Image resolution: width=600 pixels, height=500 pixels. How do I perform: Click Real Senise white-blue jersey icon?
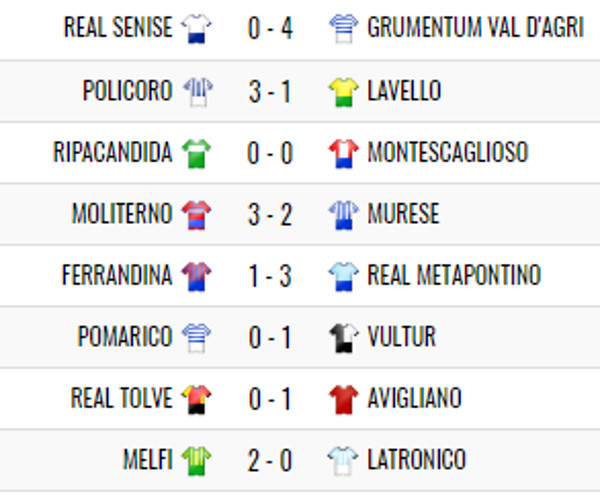click(196, 29)
